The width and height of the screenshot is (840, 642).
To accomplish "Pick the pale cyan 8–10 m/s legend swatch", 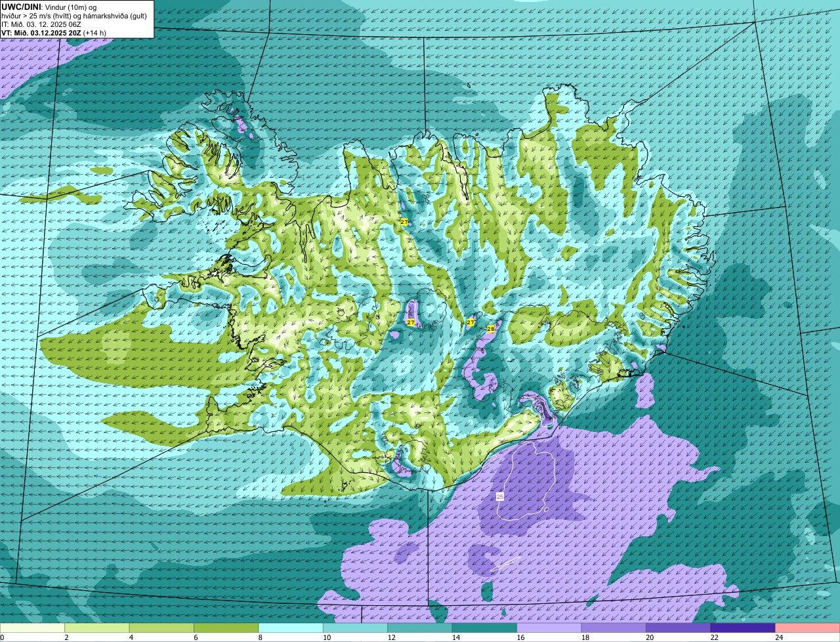I will (x=291, y=628).
